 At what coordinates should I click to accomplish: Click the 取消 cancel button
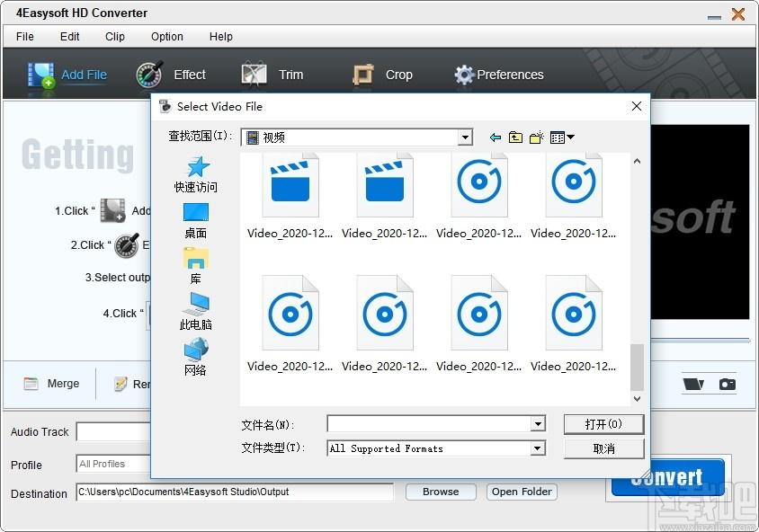click(603, 448)
